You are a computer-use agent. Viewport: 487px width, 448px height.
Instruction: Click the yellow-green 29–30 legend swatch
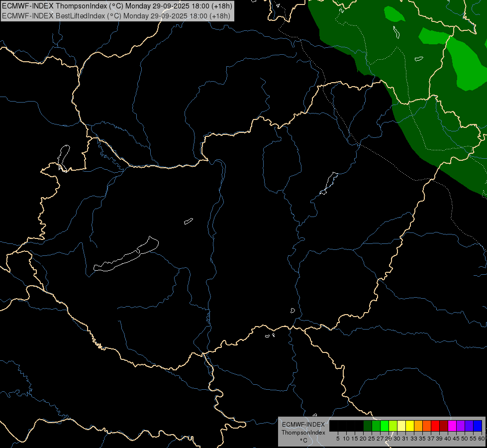(393, 426)
